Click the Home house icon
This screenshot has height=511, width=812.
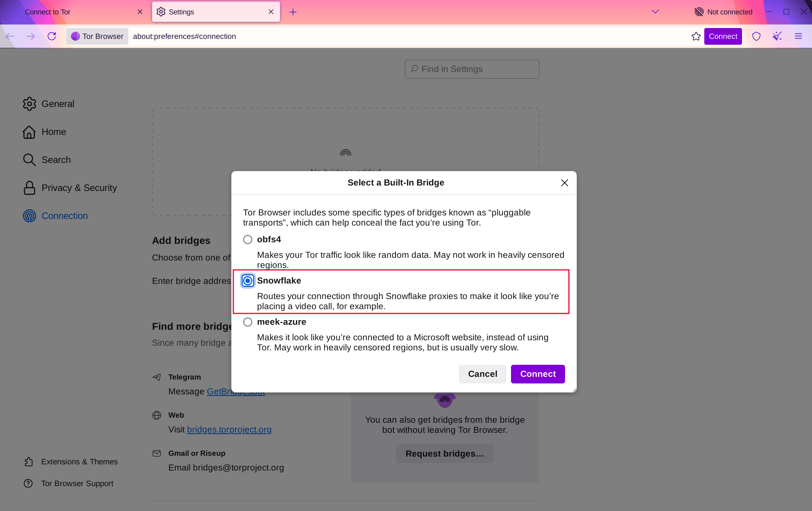[29, 132]
